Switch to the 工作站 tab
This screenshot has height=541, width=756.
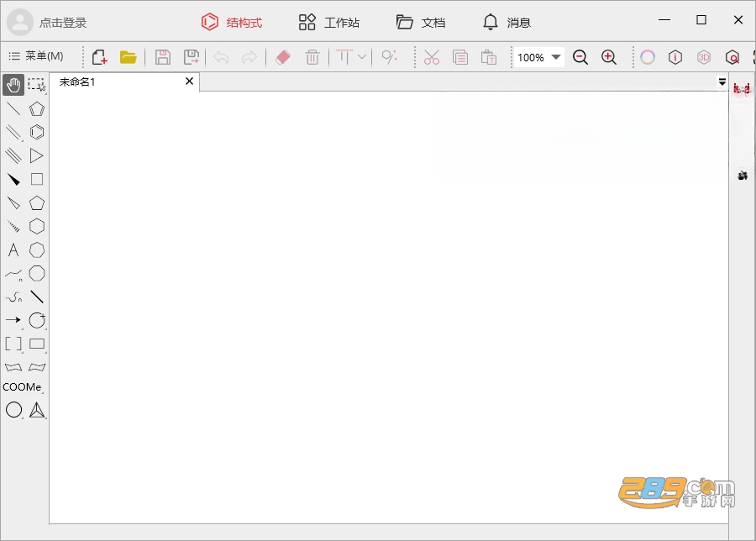[x=328, y=22]
